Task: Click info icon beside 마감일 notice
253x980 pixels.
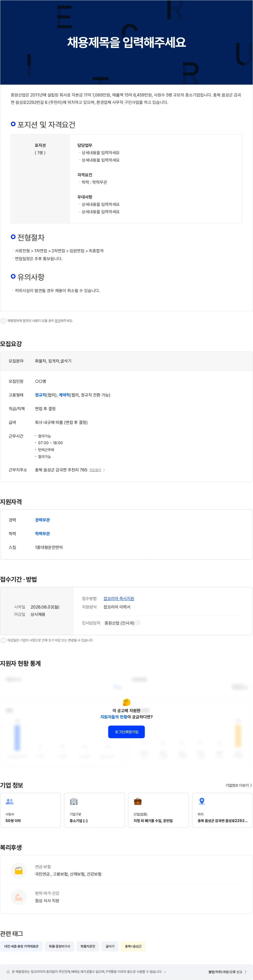Action: tap(3, 640)
